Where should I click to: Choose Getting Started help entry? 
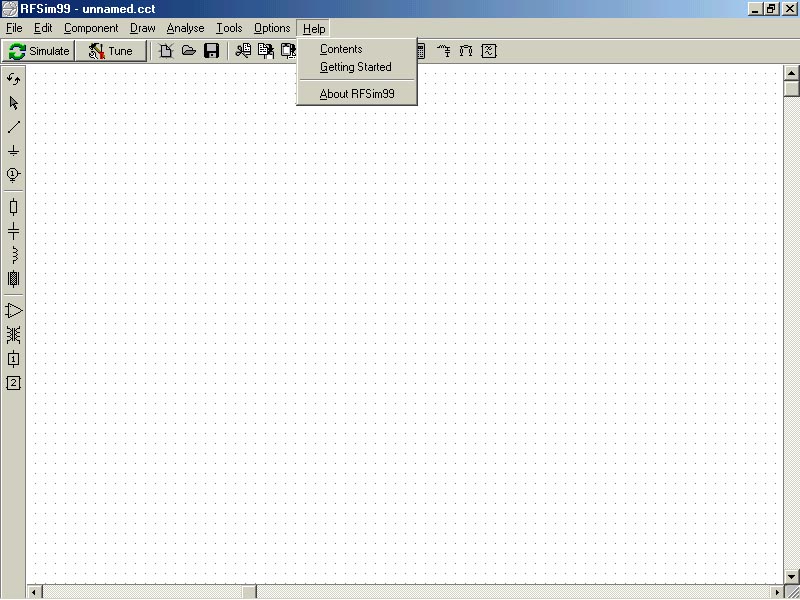tap(357, 67)
